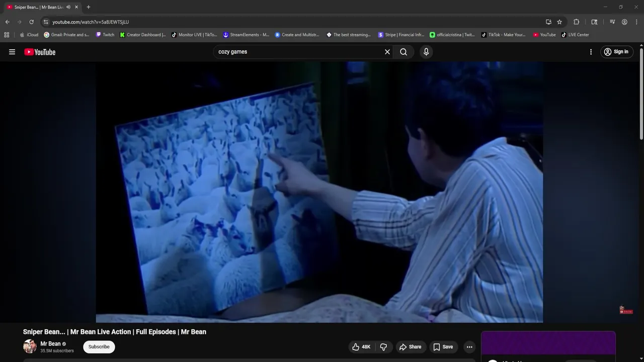
Task: Share the video
Action: tap(410, 347)
